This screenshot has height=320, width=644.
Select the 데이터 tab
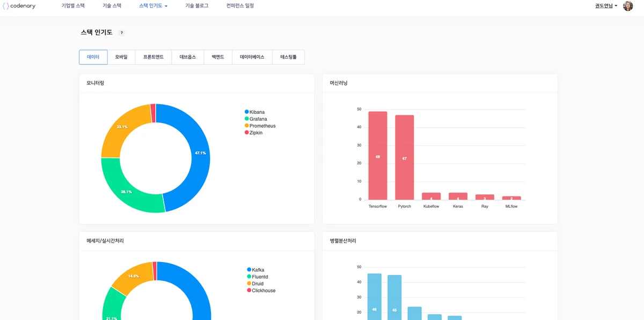[93, 57]
